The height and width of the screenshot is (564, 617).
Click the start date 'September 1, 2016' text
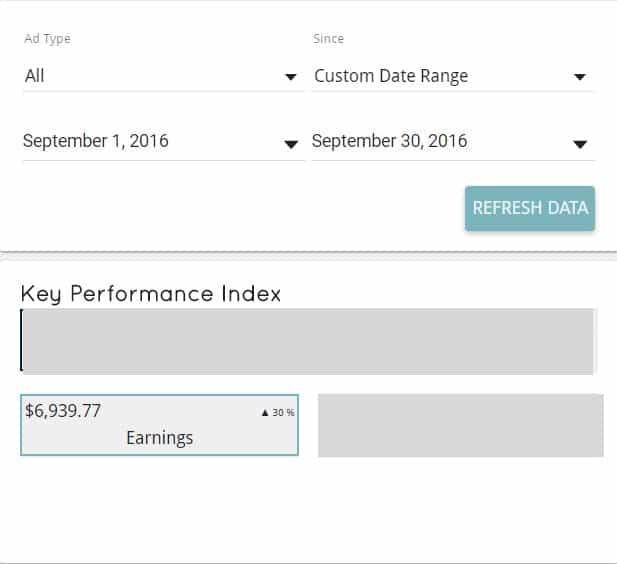pos(96,141)
